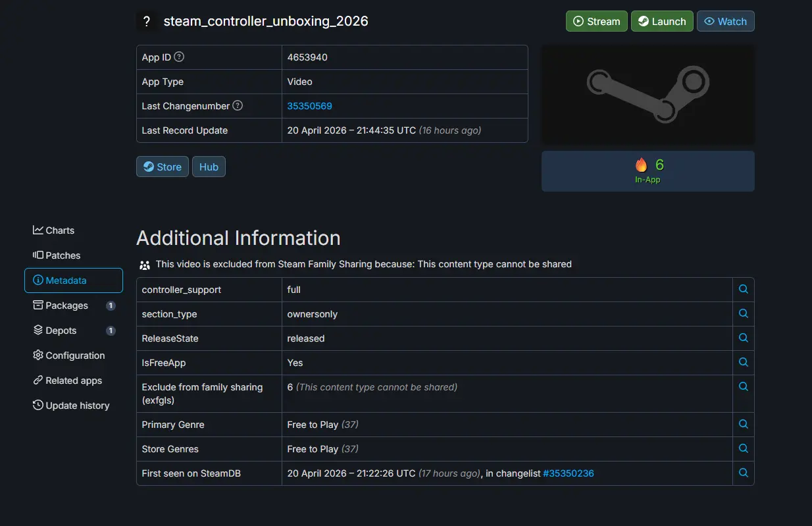Click the search icon for IsFreeApp

click(743, 362)
